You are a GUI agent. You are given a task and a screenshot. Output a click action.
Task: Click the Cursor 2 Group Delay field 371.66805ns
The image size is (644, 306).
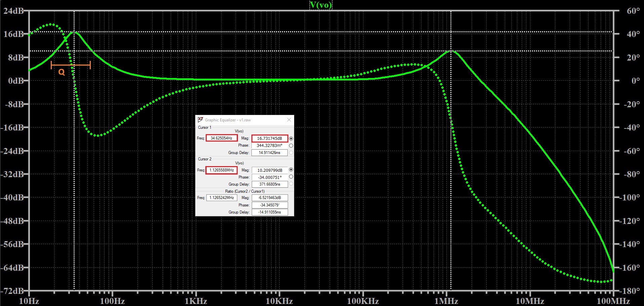coord(270,184)
